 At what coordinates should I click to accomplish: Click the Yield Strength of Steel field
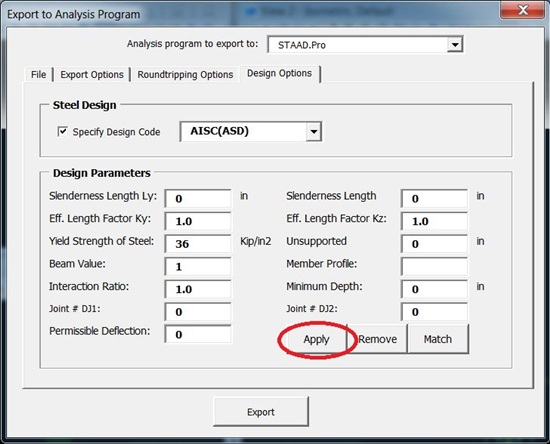tap(198, 244)
